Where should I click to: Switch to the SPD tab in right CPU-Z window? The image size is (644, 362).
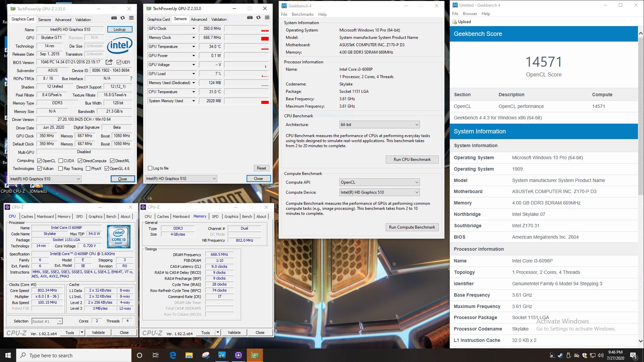pos(215,217)
